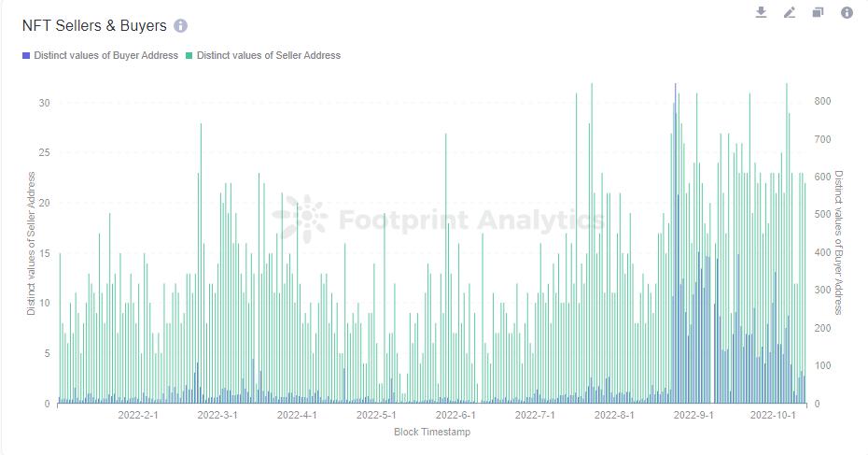Click the info icon in top-right toolbar

click(x=847, y=12)
